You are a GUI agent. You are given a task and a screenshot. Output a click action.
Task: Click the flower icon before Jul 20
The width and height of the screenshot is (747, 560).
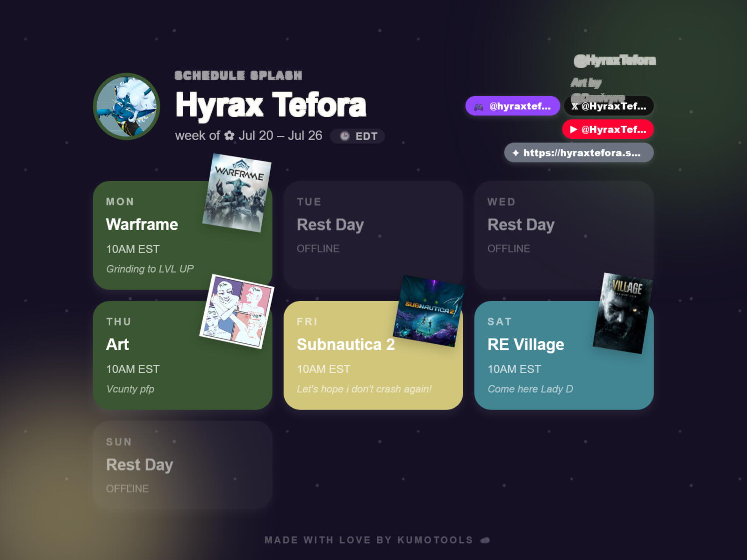point(229,136)
